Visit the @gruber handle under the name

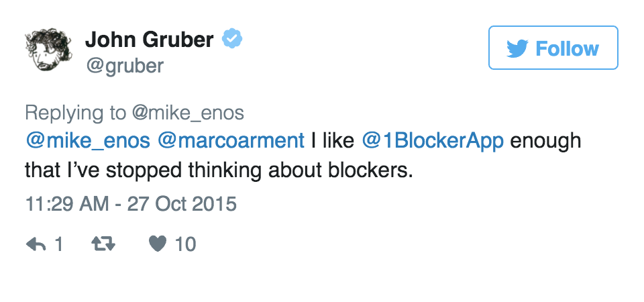(124, 66)
